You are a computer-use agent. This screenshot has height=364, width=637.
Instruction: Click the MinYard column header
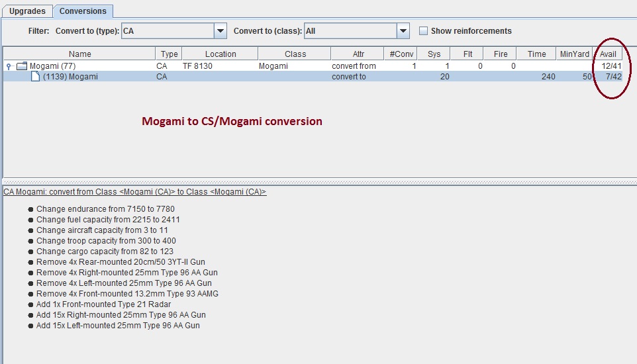click(x=575, y=54)
